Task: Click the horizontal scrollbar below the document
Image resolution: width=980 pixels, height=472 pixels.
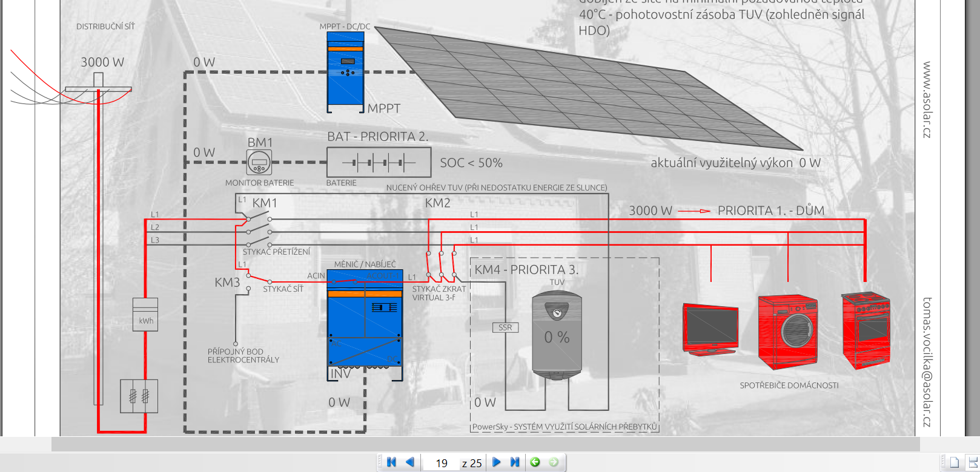Action: click(485, 444)
